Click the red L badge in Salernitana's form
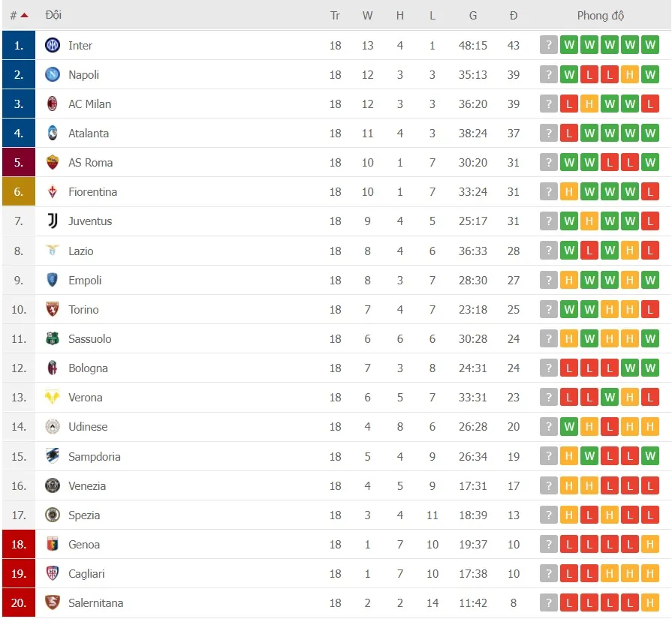 569,602
